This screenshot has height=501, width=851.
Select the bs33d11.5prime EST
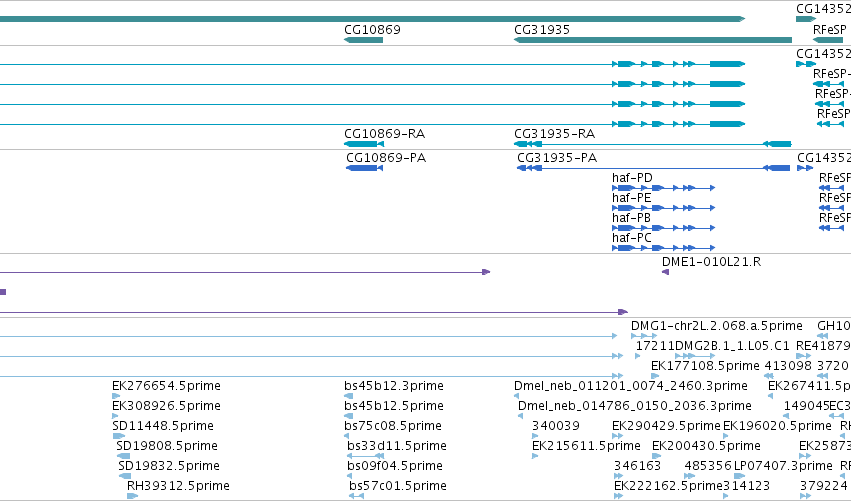point(365,456)
